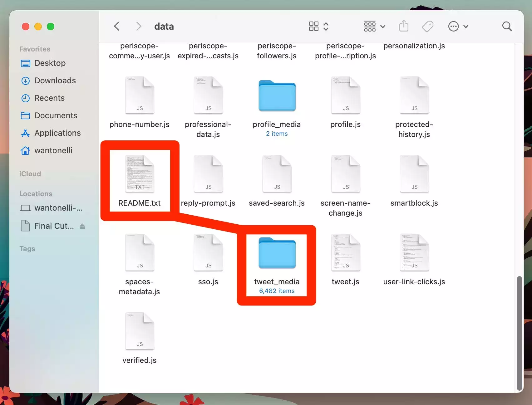
Task: Open Downloads in the sidebar
Action: 55,81
